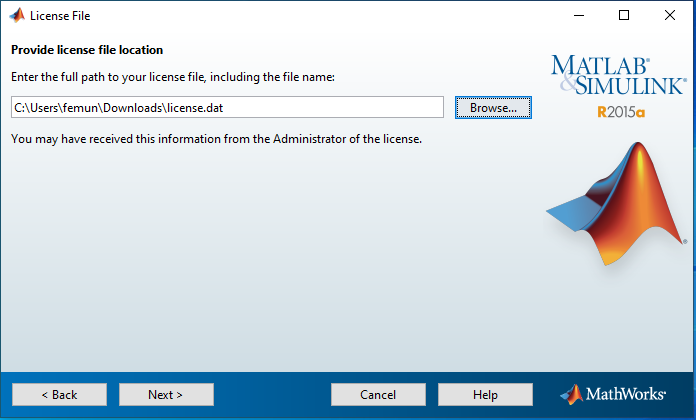Click the Administrator information note text

coord(216,138)
